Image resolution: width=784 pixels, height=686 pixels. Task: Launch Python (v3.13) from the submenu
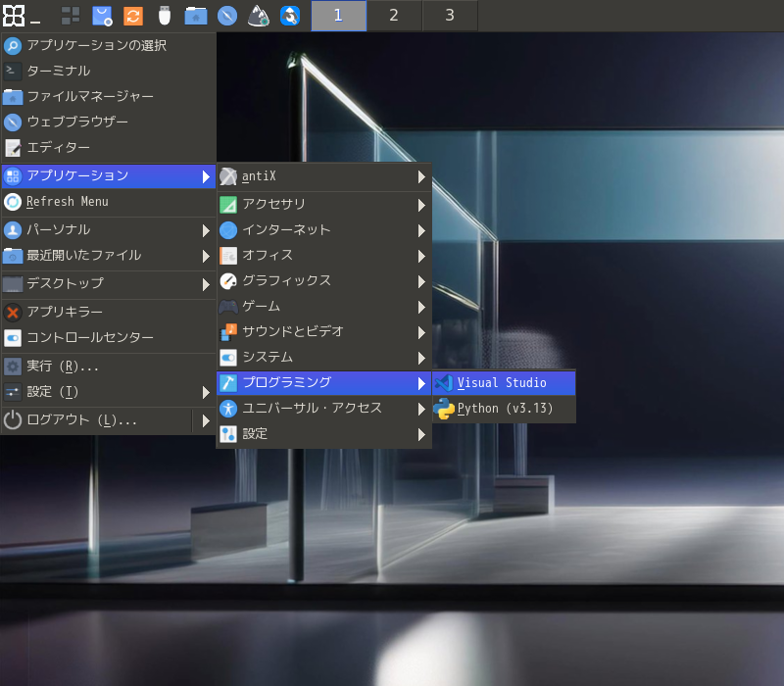[x=503, y=408]
